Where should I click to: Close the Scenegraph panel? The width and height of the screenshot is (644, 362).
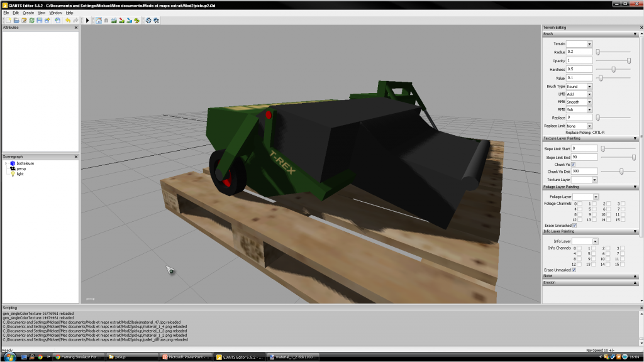coord(76,156)
